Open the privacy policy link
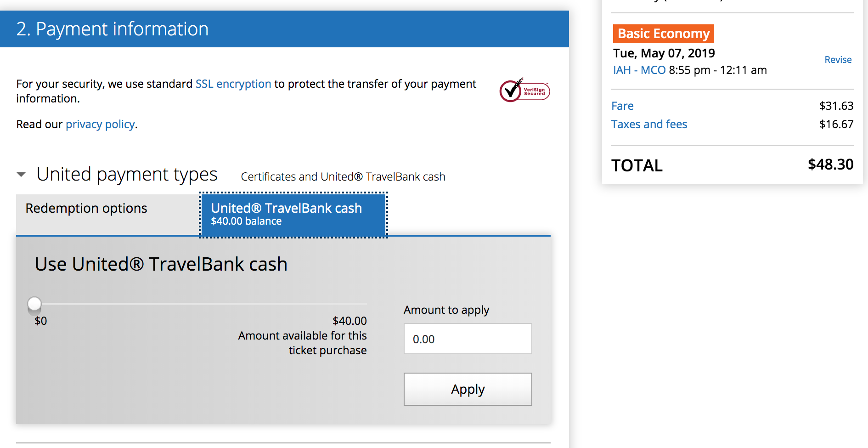Image resolution: width=868 pixels, height=448 pixels. click(100, 125)
